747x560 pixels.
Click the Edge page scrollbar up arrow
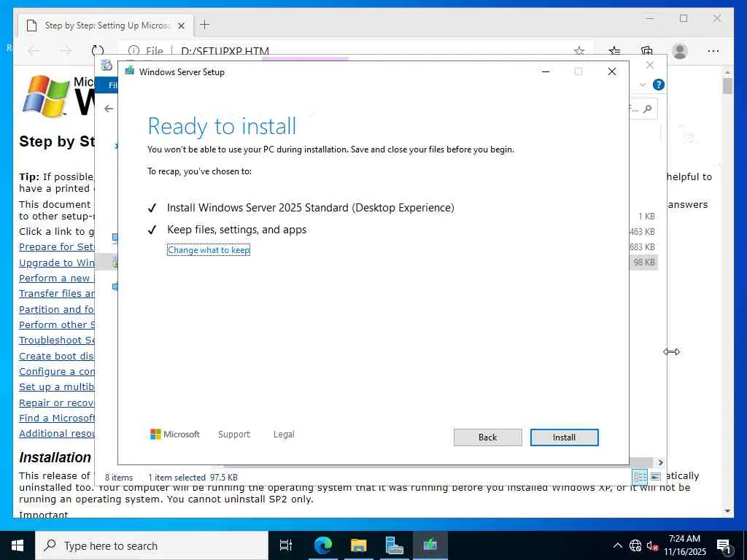(x=727, y=72)
